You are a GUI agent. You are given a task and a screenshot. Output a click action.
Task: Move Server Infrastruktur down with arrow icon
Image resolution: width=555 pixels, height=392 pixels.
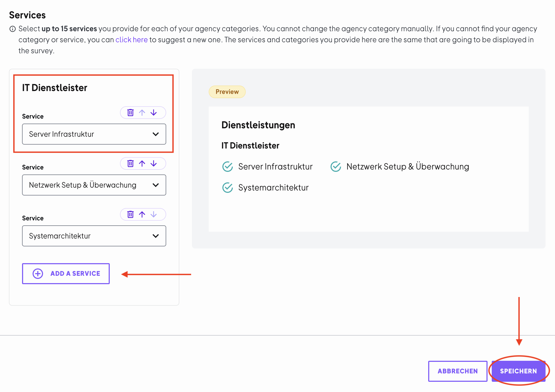(x=154, y=113)
